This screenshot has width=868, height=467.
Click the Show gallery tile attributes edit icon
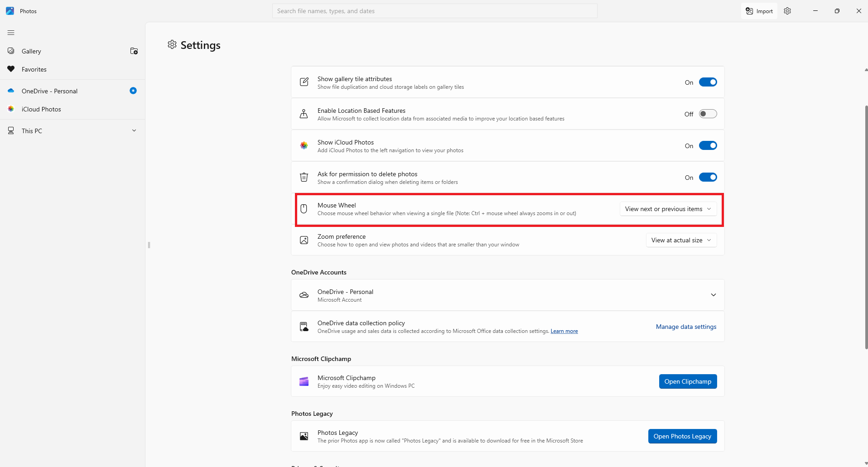(x=304, y=82)
